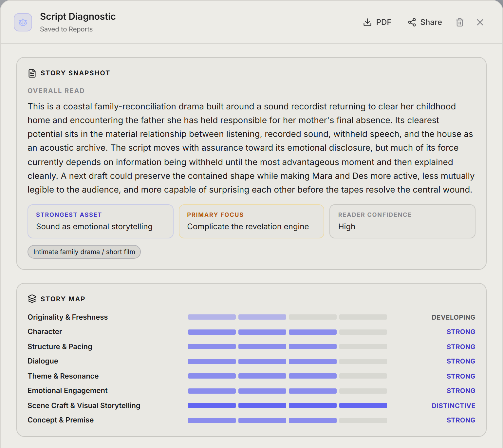Click the STRONG rating for Character

461,332
